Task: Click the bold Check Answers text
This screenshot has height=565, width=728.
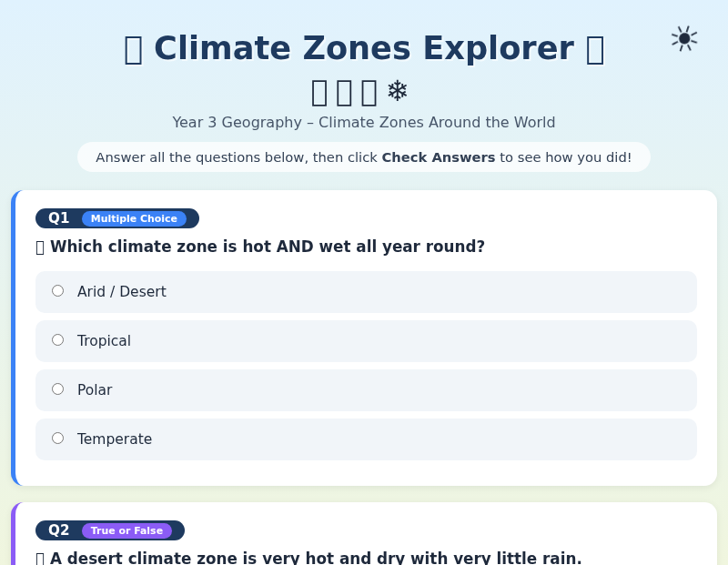Action: point(439,156)
